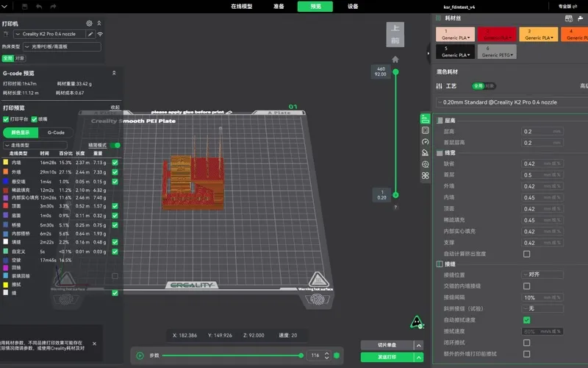Uncheck the 喷嘴 checkbox
Screen dimensions: 588x368
tap(34, 119)
